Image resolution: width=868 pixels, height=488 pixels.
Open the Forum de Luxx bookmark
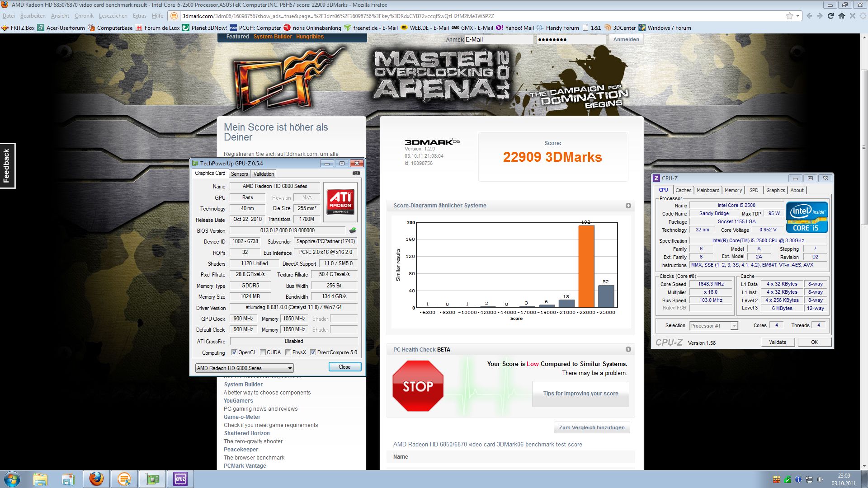pyautogui.click(x=158, y=28)
